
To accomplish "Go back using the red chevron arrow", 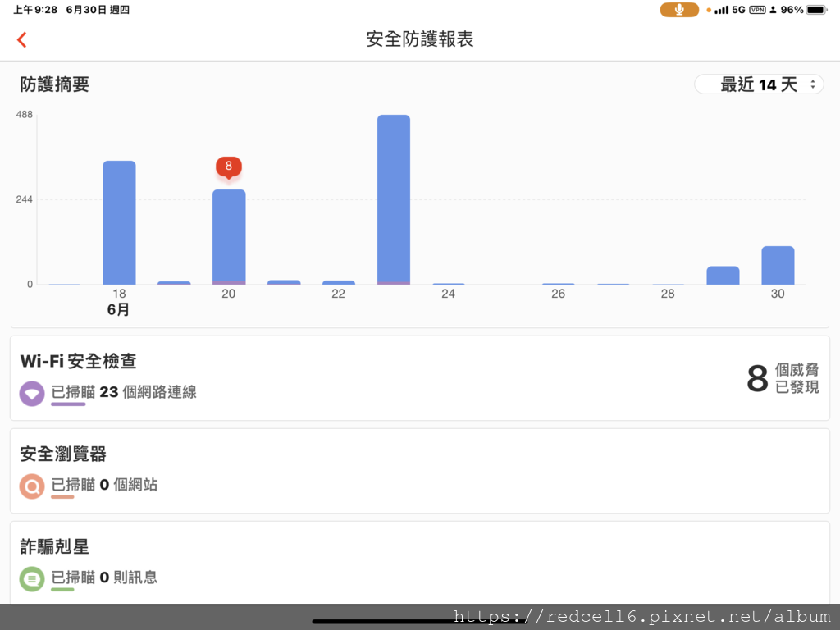I will click(22, 39).
